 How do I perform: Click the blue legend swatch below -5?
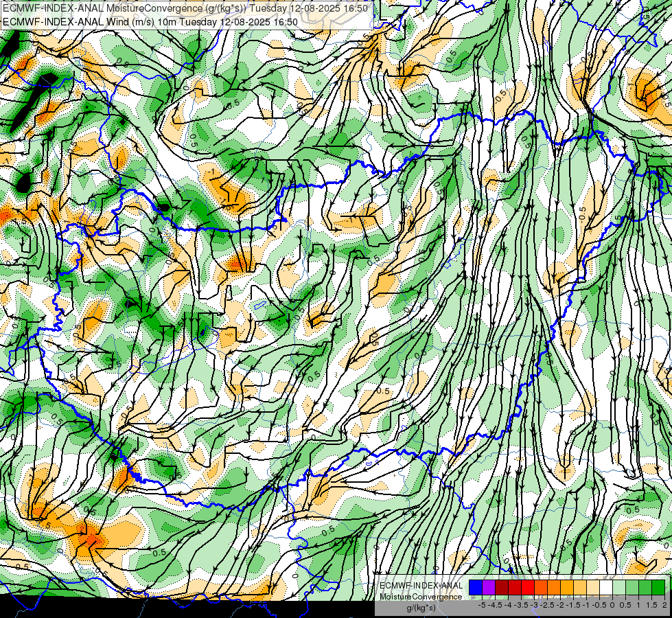pyautogui.click(x=476, y=587)
